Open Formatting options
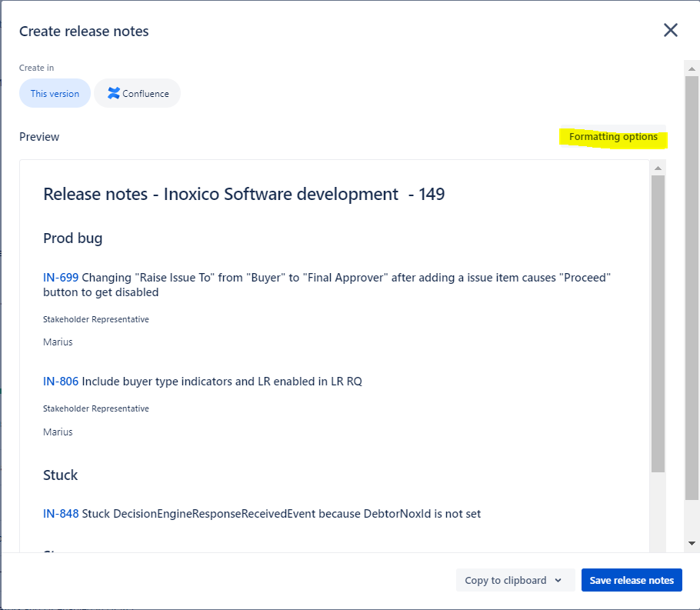The width and height of the screenshot is (700, 610). pos(613,137)
